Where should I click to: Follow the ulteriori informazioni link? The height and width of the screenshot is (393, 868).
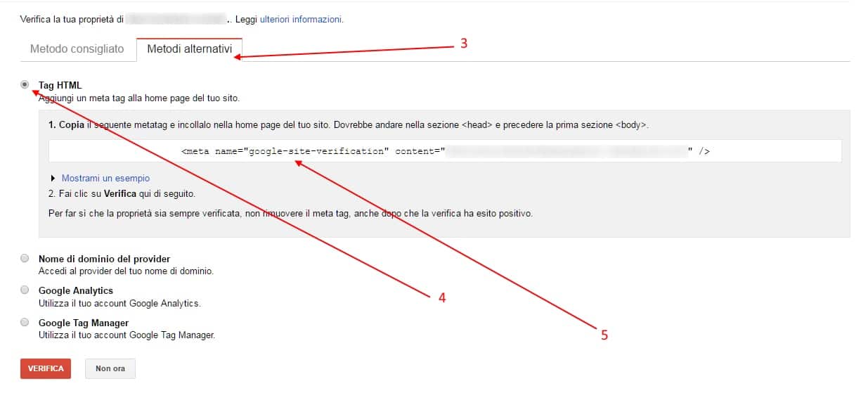[x=301, y=20]
